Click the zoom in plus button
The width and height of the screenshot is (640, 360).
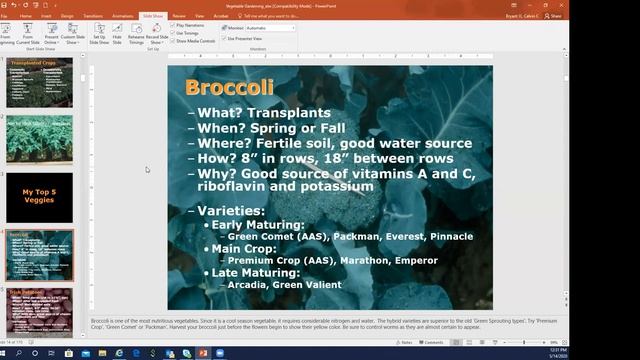coord(544,342)
